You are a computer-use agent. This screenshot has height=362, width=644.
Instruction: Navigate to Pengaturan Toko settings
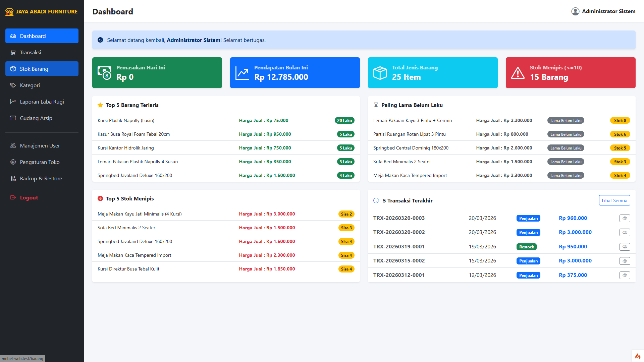(40, 162)
